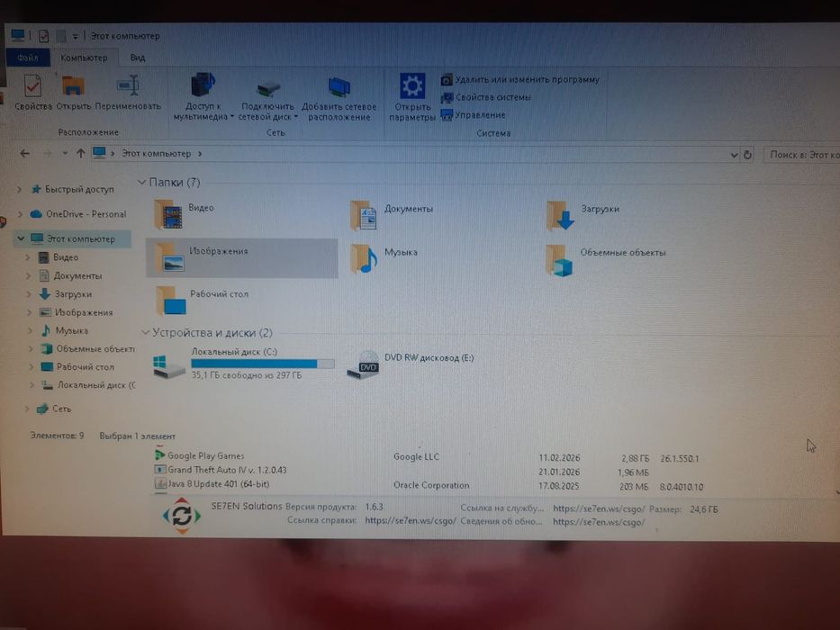This screenshot has height=630, width=840.
Task: Collapse the Устройства и диски (2) group
Action: [x=145, y=333]
